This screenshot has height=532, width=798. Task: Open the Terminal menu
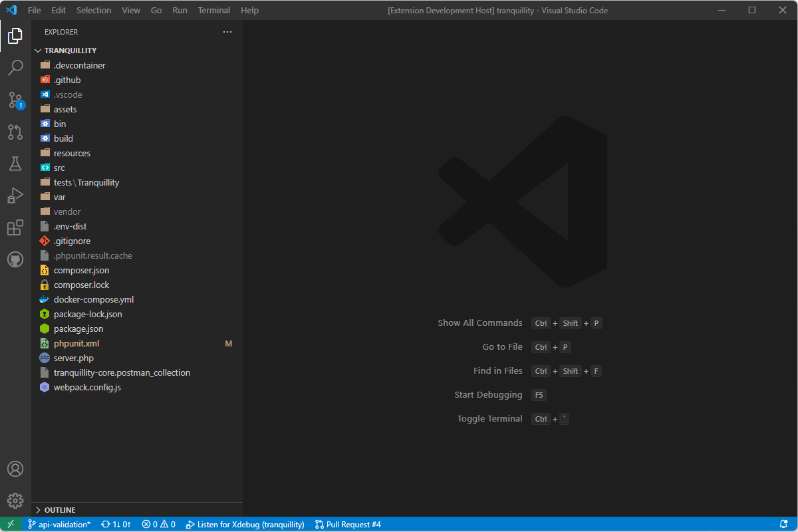pos(214,10)
